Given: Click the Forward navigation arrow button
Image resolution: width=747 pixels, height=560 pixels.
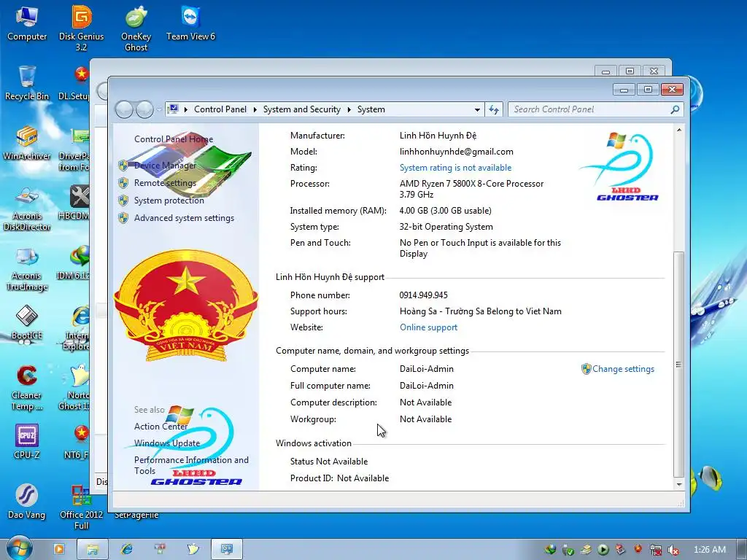Looking at the screenshot, I should click(144, 109).
